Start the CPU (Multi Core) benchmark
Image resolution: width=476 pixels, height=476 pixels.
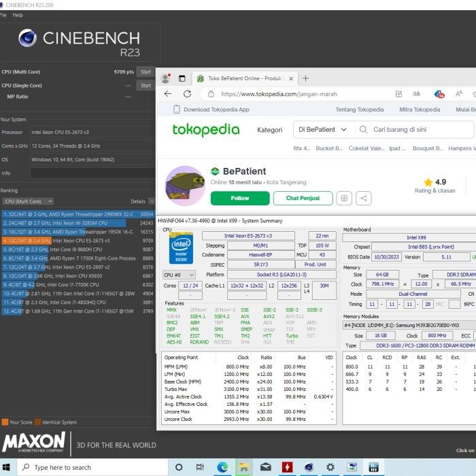(x=146, y=72)
